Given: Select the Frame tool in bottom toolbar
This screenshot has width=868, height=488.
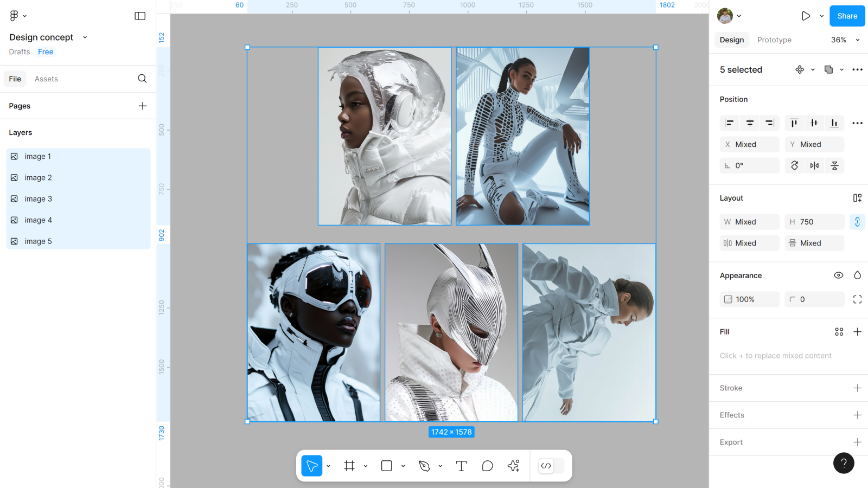Looking at the screenshot, I should pos(349,466).
